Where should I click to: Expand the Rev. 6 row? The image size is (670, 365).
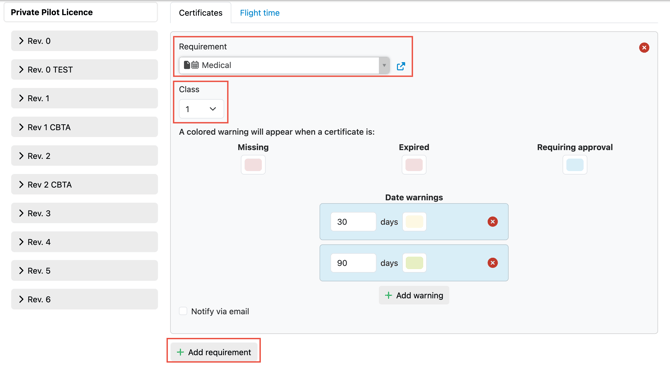84,299
